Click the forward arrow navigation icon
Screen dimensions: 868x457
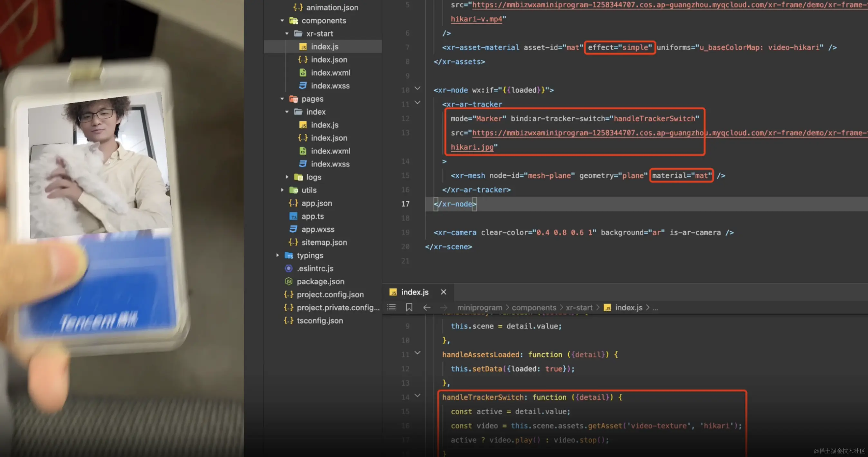click(x=444, y=307)
